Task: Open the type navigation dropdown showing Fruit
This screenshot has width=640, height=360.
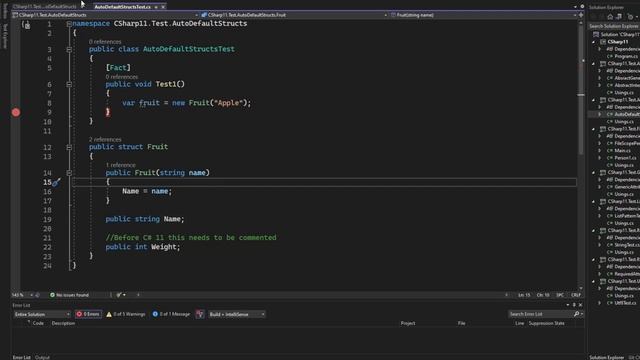Action: coord(294,15)
